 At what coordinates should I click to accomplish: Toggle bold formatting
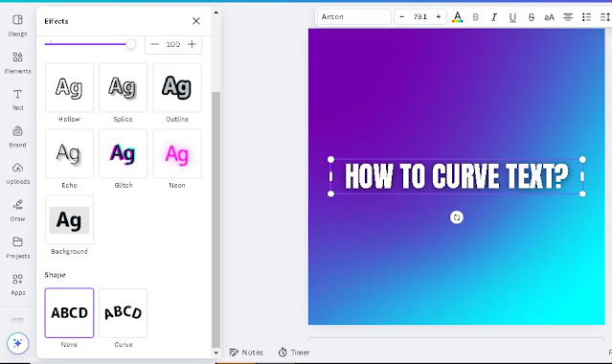click(x=475, y=17)
